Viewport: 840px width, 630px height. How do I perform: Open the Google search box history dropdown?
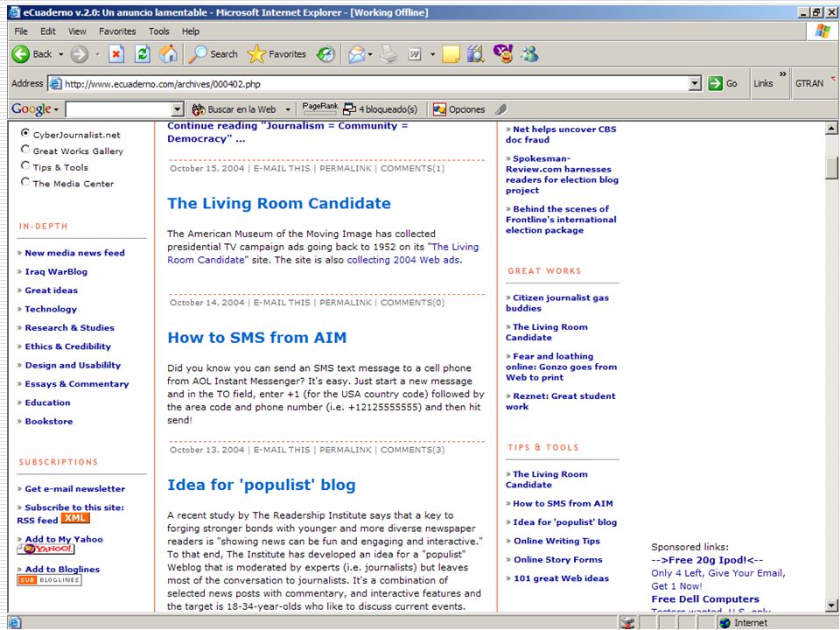pos(178,110)
